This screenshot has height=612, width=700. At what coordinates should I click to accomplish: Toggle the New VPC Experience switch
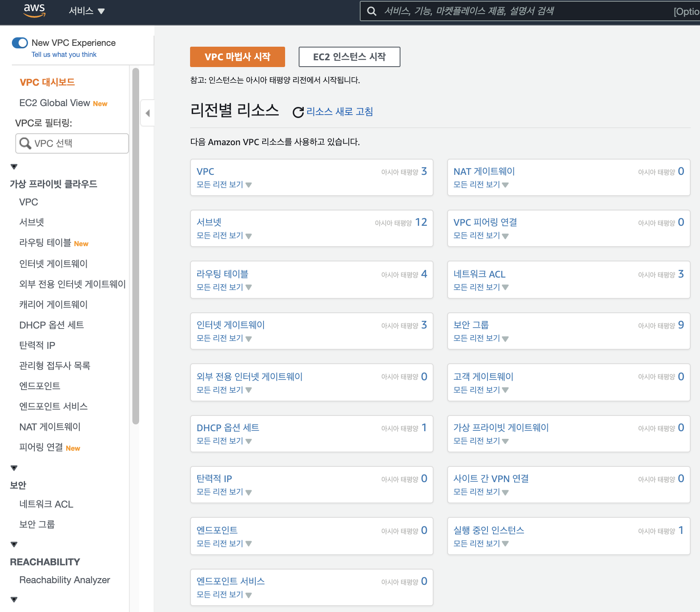coord(20,43)
